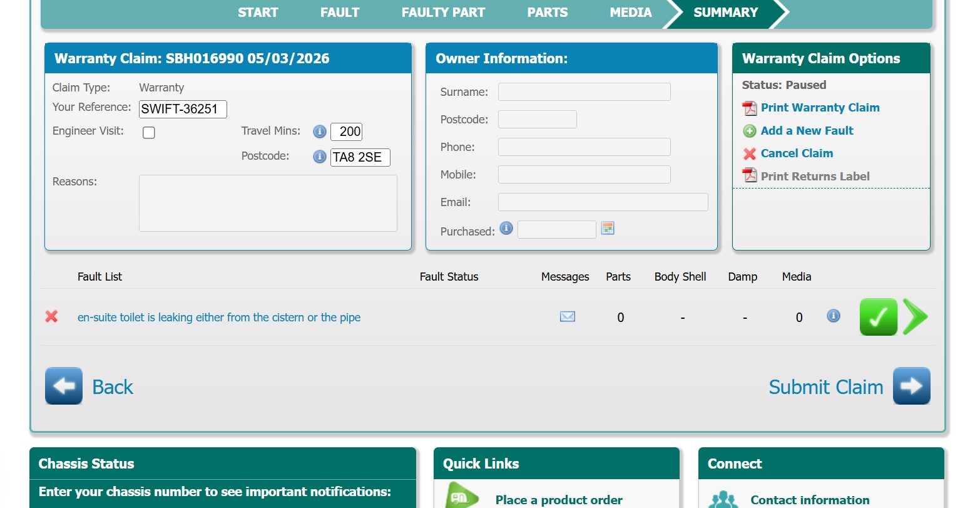Image resolution: width=980 pixels, height=508 pixels.
Task: Open the en-suite toilet leaking fault link
Action: (x=219, y=318)
